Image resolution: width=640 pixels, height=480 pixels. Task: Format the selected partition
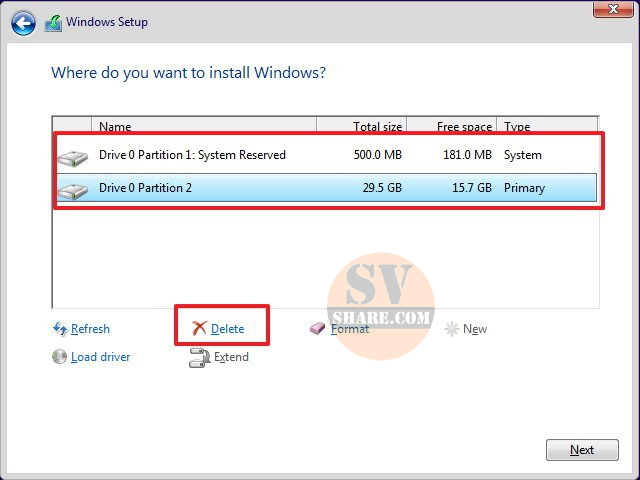pyautogui.click(x=350, y=329)
